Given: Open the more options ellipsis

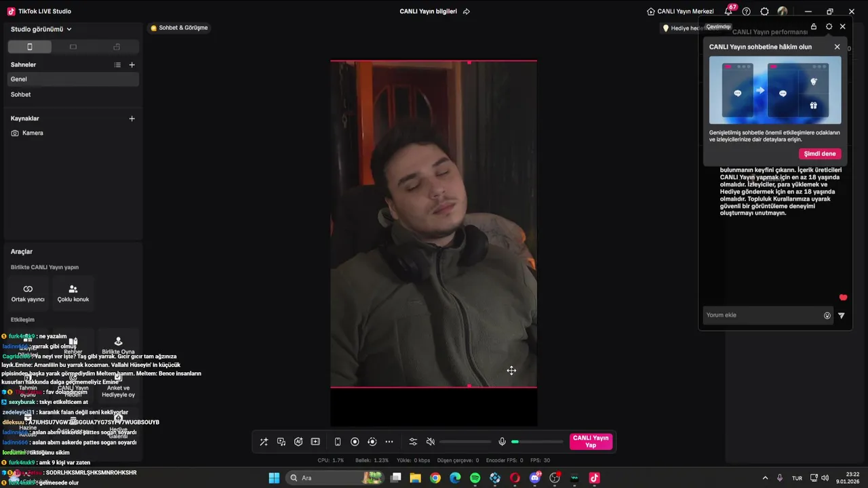Looking at the screenshot, I should (x=389, y=442).
